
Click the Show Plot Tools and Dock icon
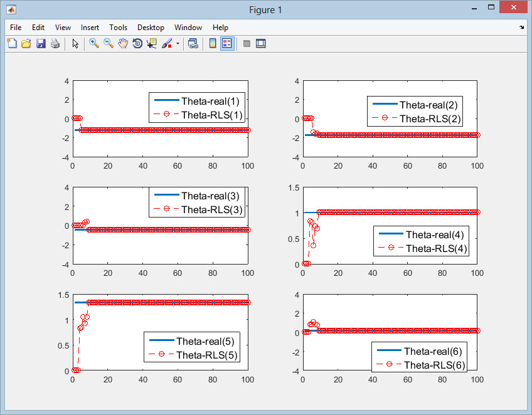coord(260,43)
